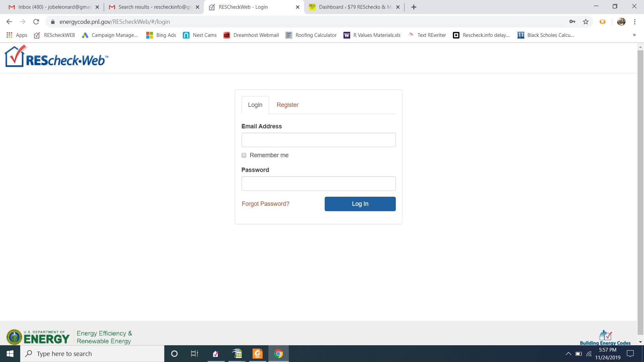Expand hidden bookmarks overflow chevron
This screenshot has width=644, height=362.
pyautogui.click(x=634, y=35)
